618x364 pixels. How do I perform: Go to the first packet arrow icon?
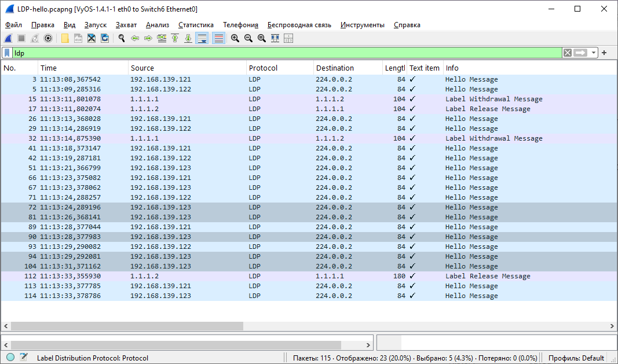click(x=174, y=38)
